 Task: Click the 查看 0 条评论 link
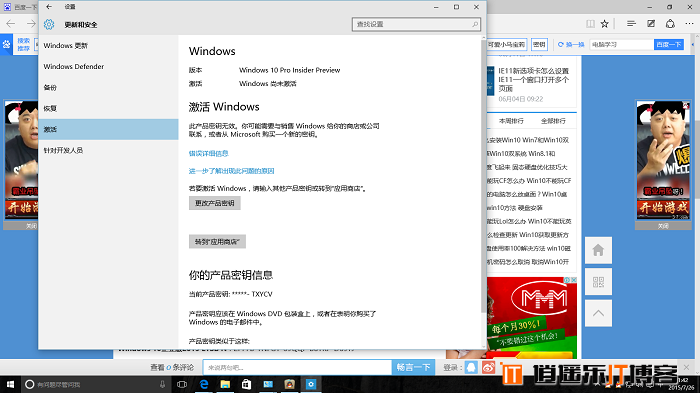pos(172,368)
